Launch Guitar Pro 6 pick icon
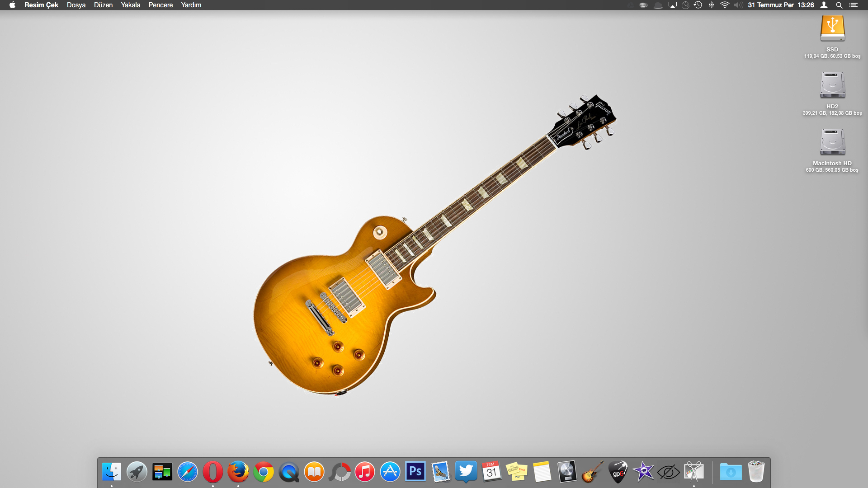Viewport: 868px width, 488px height. coord(618,472)
